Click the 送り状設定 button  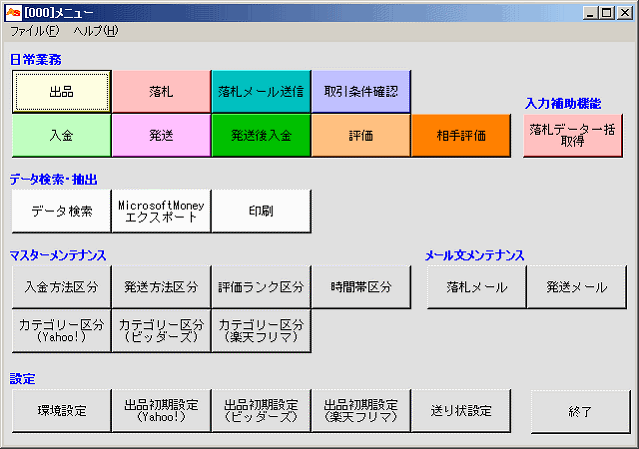point(461,411)
